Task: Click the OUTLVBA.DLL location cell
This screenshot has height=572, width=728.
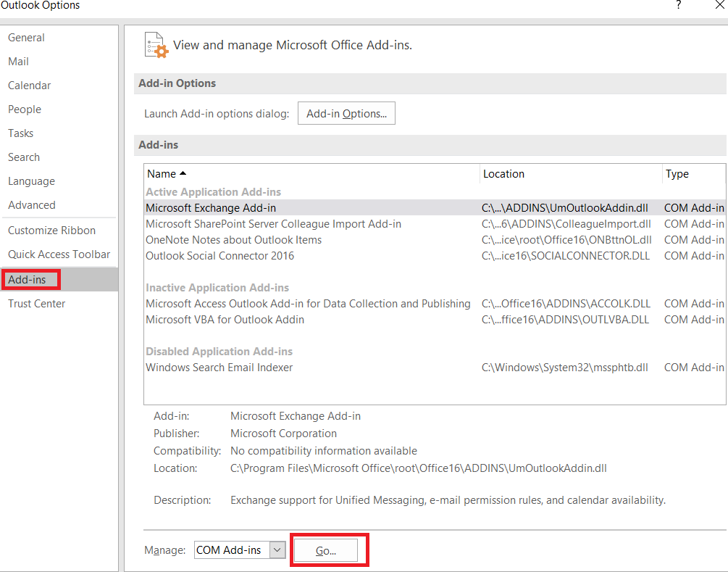Action: [565, 320]
